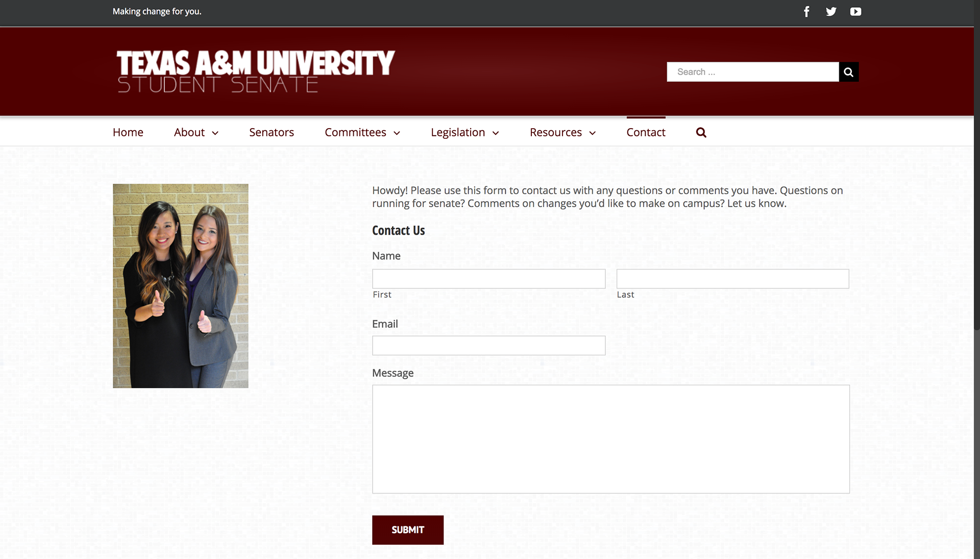Expand the Resources menu chevron

[x=593, y=133]
